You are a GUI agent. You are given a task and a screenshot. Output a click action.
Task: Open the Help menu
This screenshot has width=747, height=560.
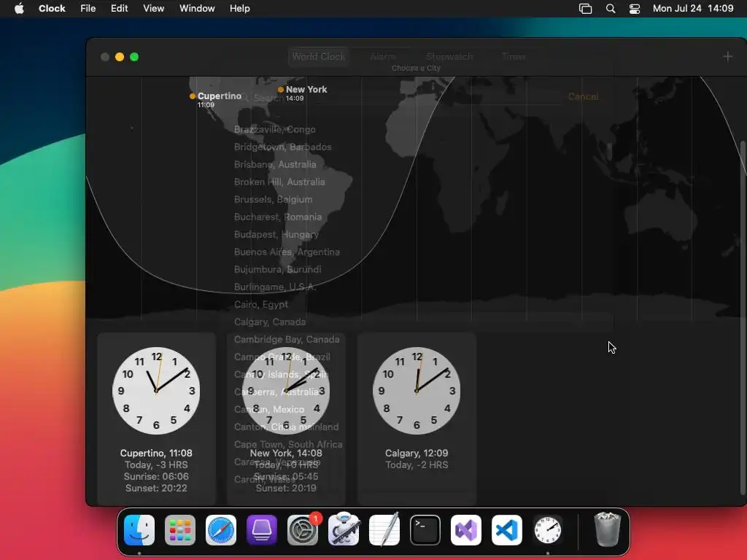coord(239,9)
